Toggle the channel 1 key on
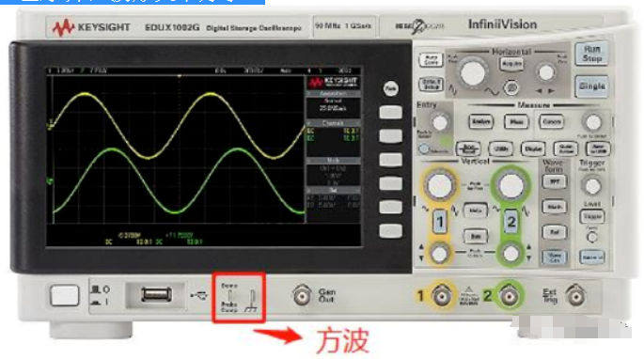Image resolution: width=644 pixels, height=359 pixels. 440,222
